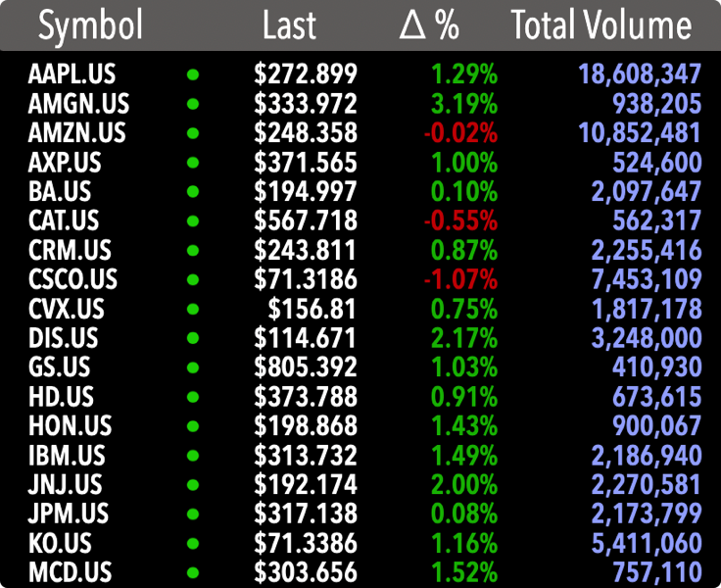Sort by the Δ % column header
Image resolution: width=721 pixels, height=588 pixels.
pyautogui.click(x=429, y=25)
